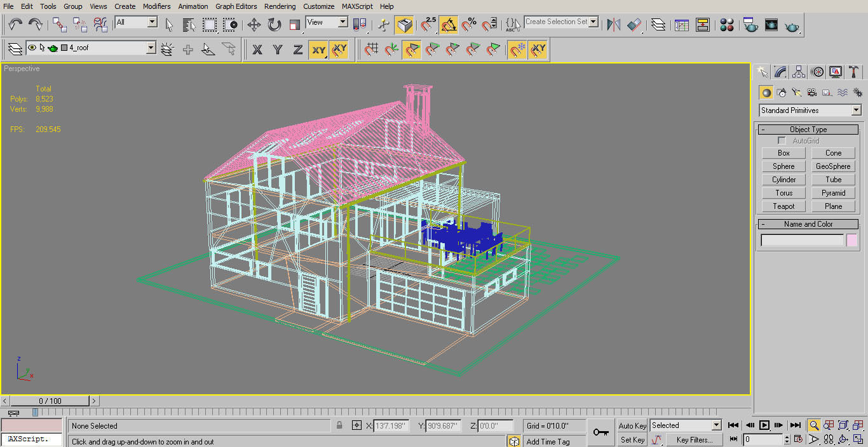
Task: Toggle the Spinner Snap button
Action: [489, 25]
